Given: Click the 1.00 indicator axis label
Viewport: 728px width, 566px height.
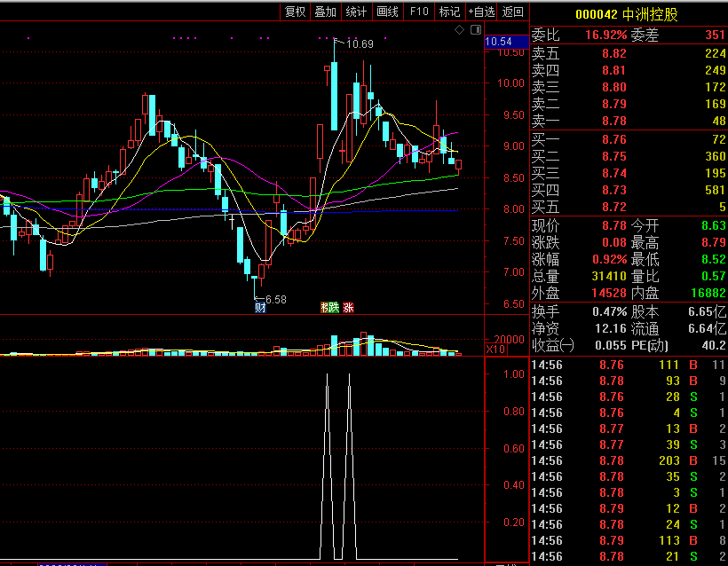Looking at the screenshot, I should [514, 374].
